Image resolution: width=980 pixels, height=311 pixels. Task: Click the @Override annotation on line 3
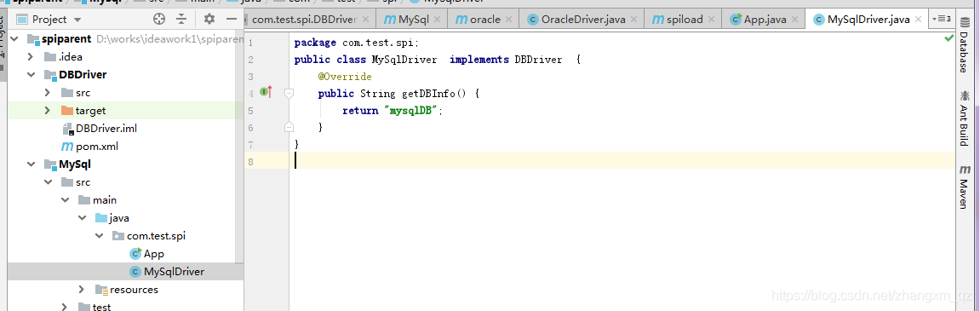pos(345,77)
